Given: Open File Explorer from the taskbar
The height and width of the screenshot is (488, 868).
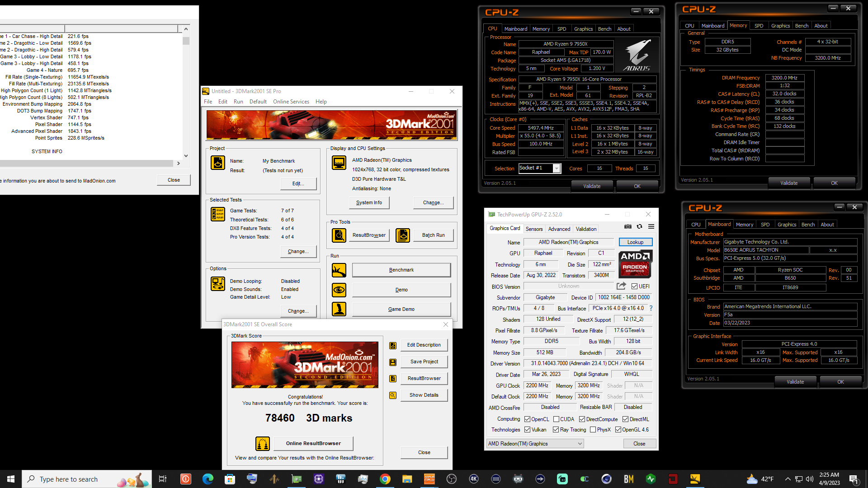Looking at the screenshot, I should pos(407,479).
